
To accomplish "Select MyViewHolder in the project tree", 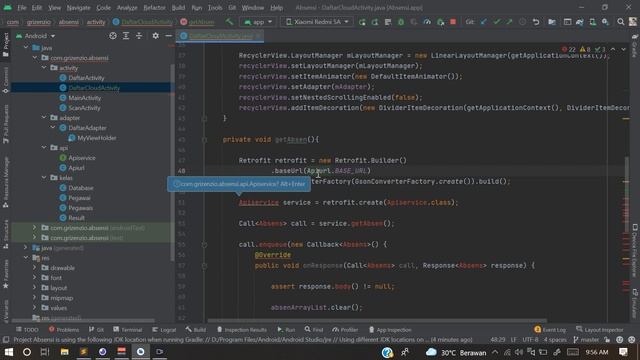I will coord(97,138).
